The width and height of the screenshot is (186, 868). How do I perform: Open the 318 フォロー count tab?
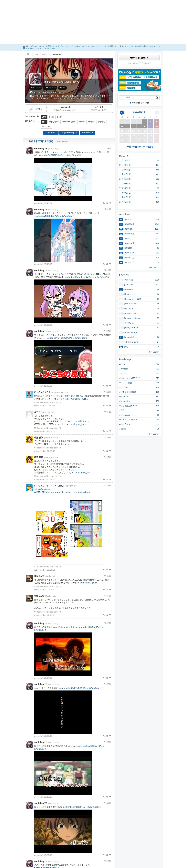point(36,88)
